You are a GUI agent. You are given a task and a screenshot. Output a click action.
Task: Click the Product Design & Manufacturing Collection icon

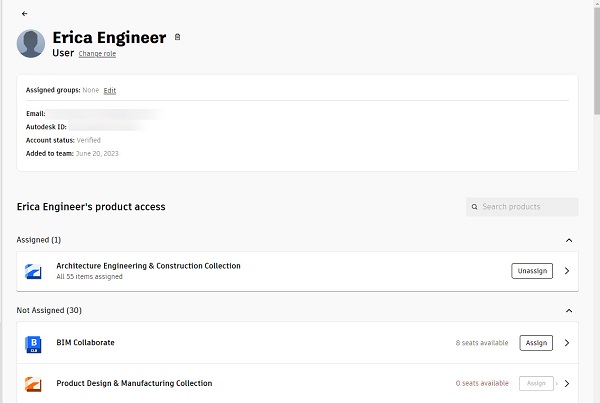[33, 384]
